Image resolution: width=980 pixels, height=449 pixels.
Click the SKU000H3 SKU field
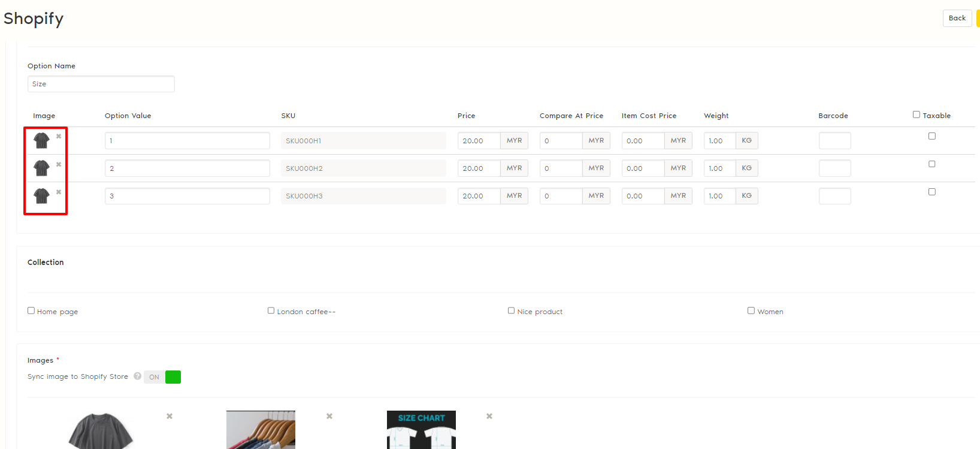coord(364,196)
